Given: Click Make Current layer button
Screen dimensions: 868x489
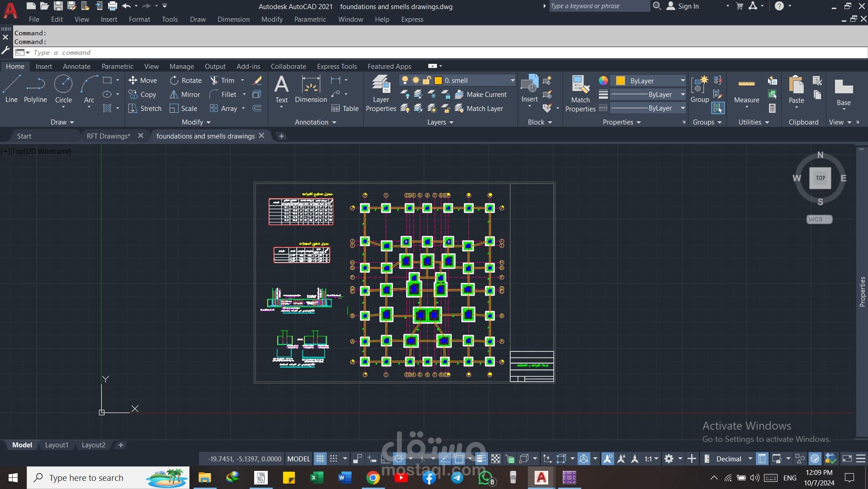Looking at the screenshot, I should pos(481,94).
